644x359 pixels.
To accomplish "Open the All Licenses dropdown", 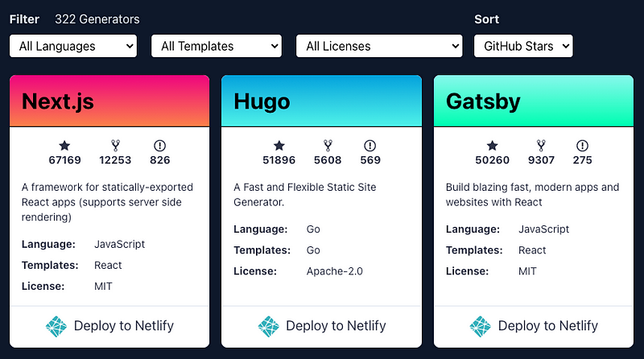I will tap(379, 46).
